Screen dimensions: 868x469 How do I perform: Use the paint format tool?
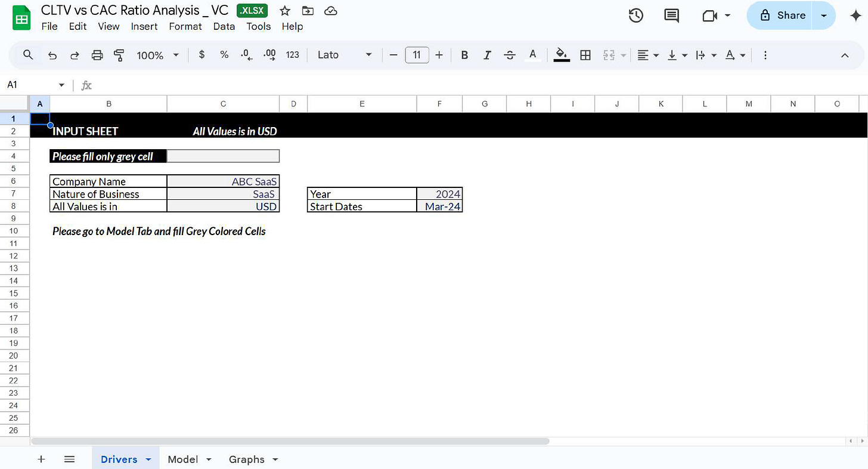tap(119, 55)
